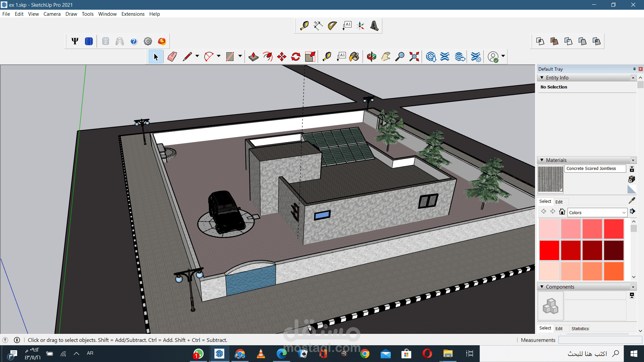Click the Send to LayOut icon
The height and width of the screenshot is (362, 644).
[460, 57]
